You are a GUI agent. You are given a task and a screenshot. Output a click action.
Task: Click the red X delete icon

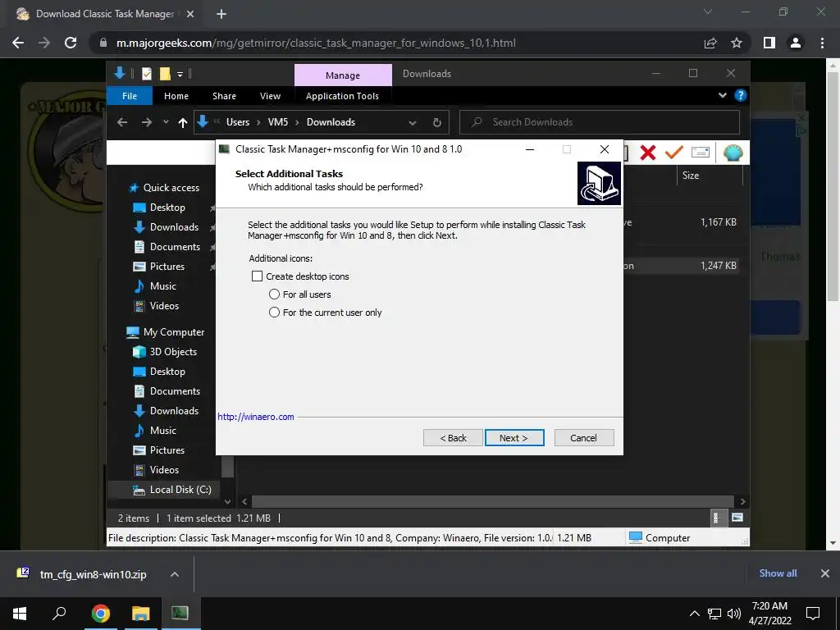pos(648,153)
